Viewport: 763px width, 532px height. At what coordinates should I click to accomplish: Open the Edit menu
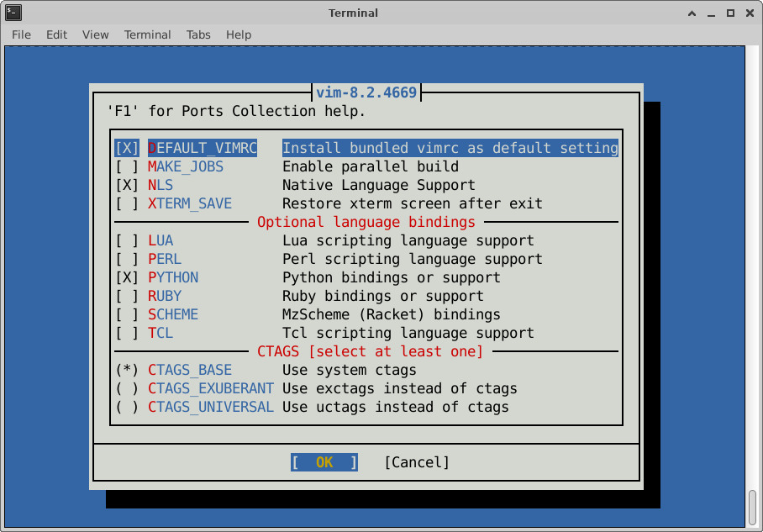coord(56,34)
